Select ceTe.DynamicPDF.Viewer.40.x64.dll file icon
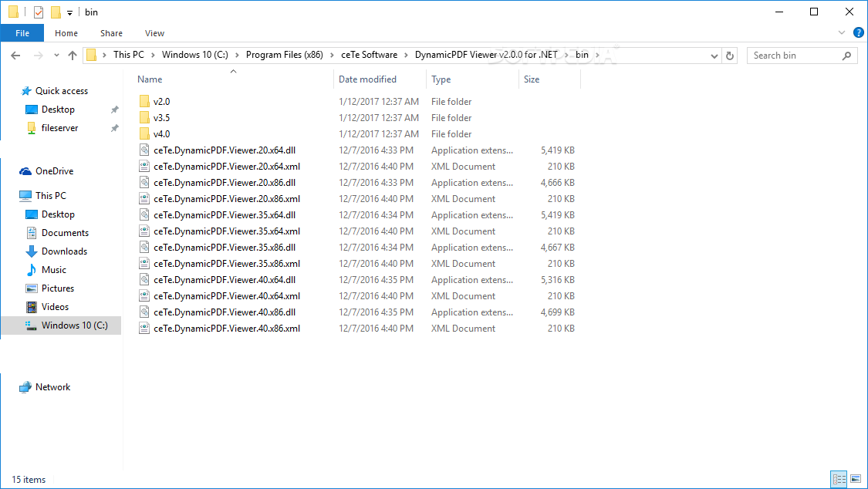 pyautogui.click(x=144, y=279)
